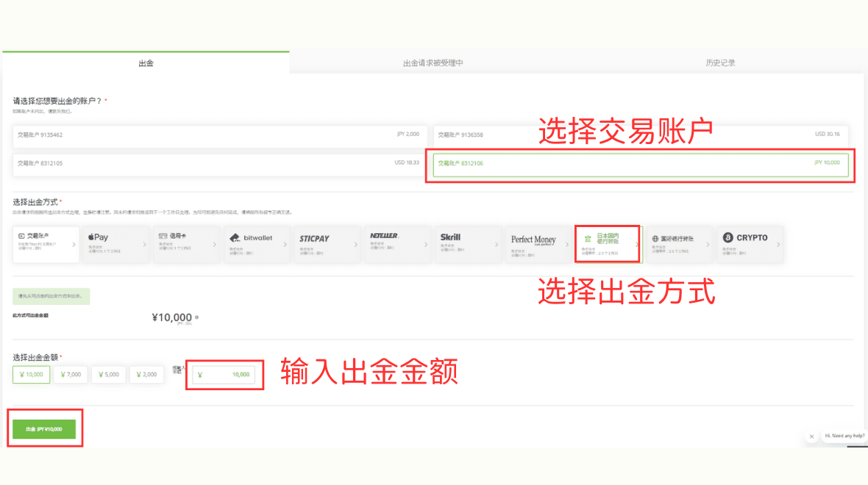
Task: Choose bitwallet as withdrawal method
Action: point(255,244)
